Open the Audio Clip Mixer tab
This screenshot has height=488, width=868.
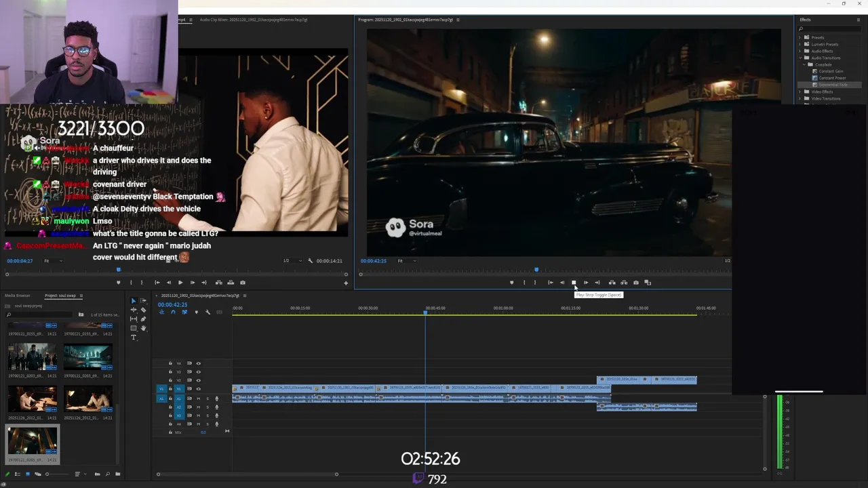click(254, 20)
